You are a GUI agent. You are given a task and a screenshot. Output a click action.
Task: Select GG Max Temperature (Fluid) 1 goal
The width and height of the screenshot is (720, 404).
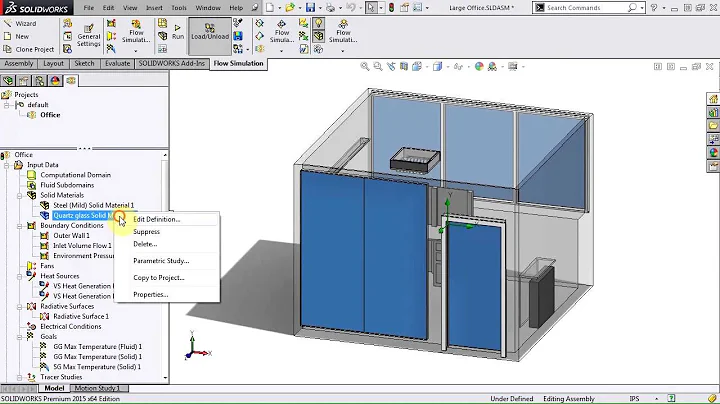point(97,347)
